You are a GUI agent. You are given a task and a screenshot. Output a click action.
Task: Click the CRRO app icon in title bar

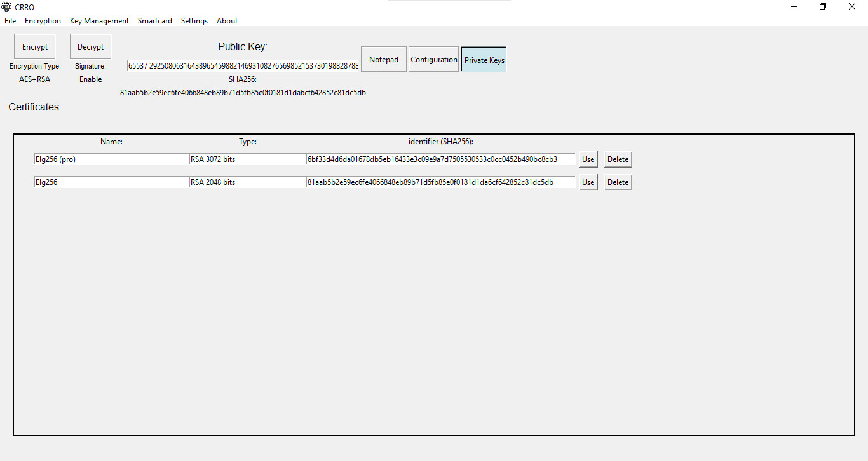[7, 7]
